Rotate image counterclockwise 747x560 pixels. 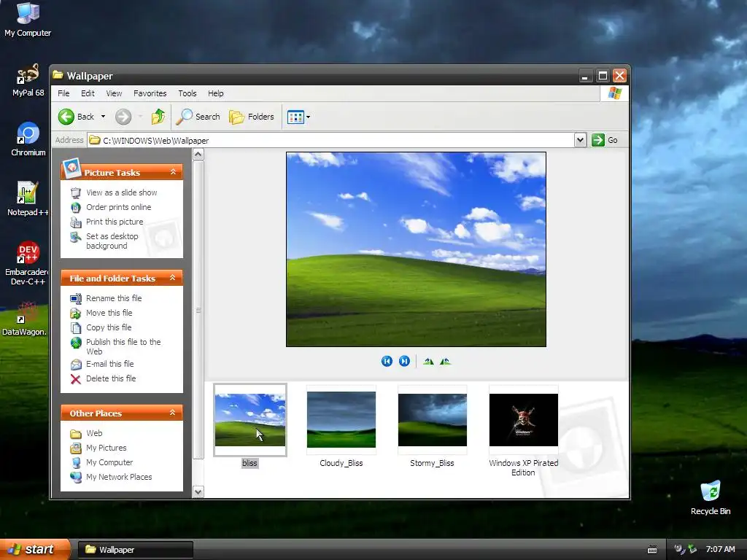[446, 362]
